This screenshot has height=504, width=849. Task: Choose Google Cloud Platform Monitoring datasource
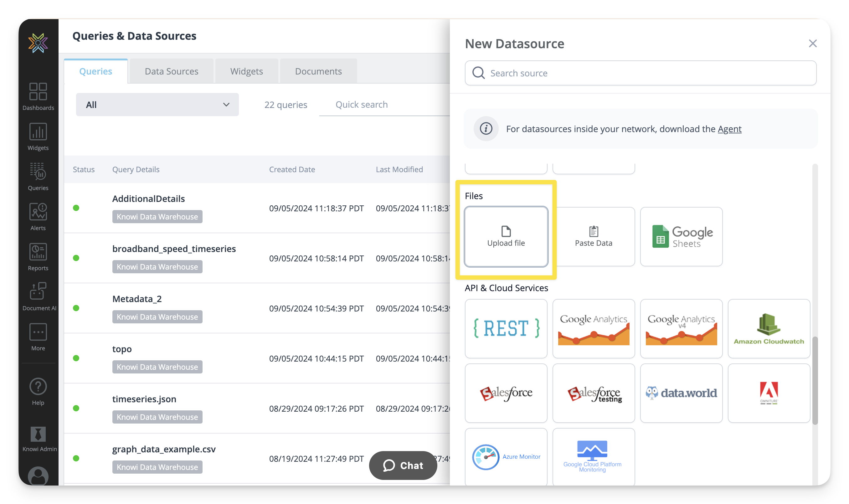(594, 457)
